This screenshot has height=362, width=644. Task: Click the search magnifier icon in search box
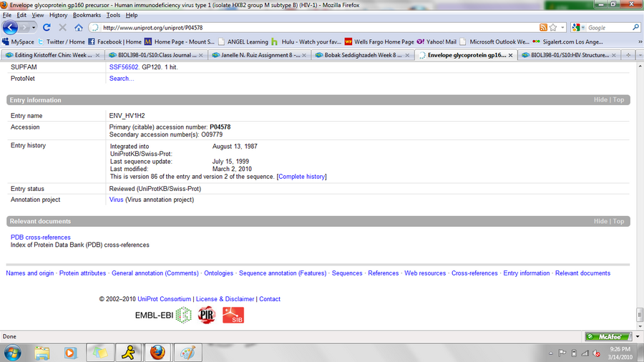tap(636, 28)
